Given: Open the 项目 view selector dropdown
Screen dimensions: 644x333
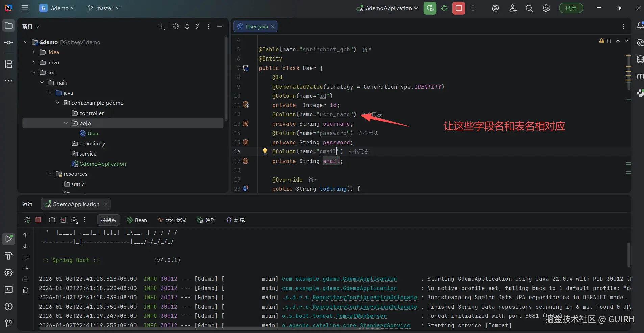Looking at the screenshot, I should point(31,26).
